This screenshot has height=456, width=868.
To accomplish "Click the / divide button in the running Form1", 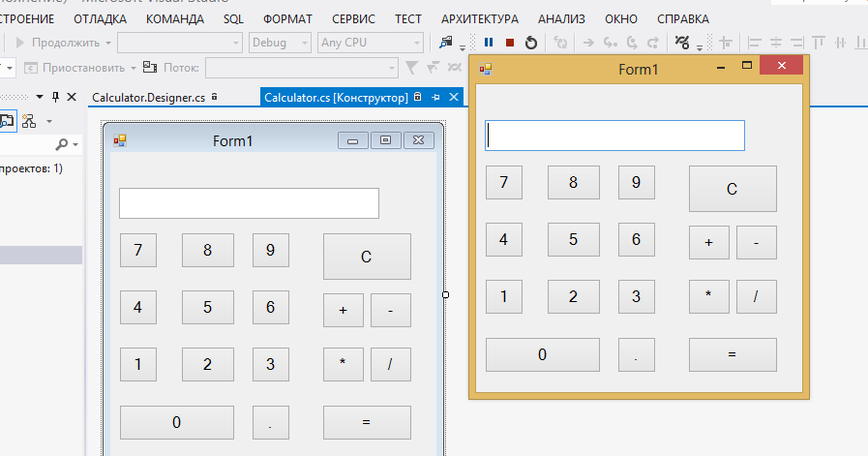I will point(756,296).
